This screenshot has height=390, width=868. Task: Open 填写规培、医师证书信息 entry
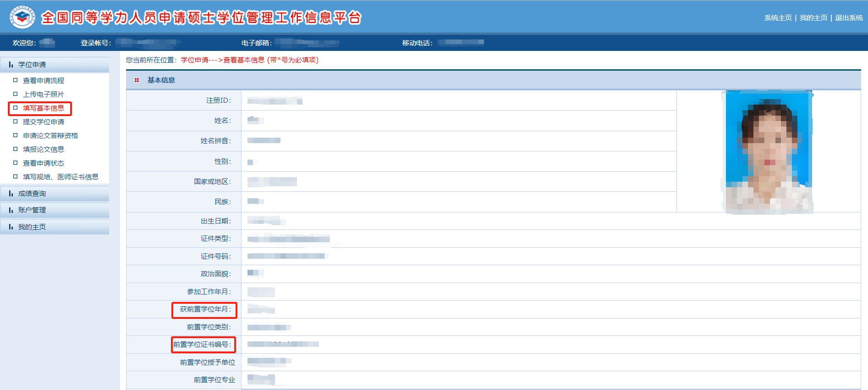[60, 177]
